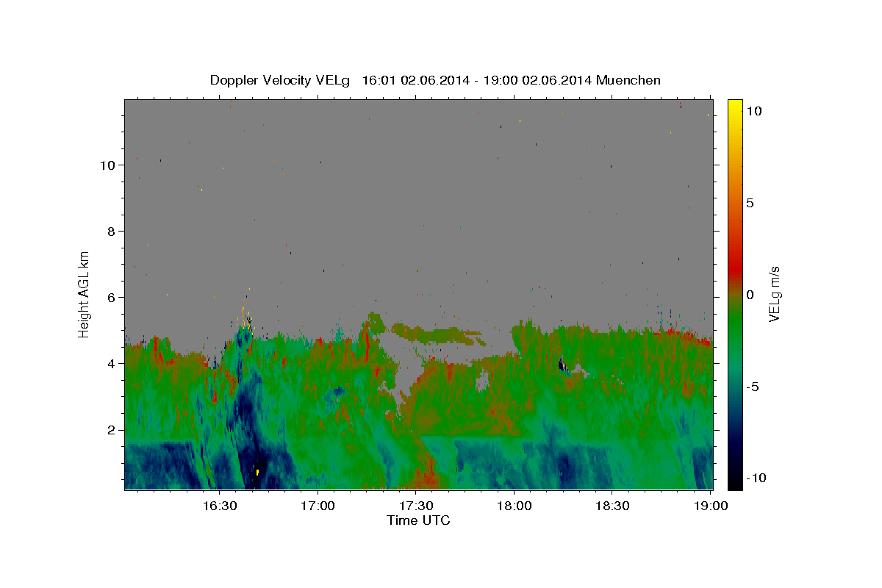The width and height of the screenshot is (882, 588).
Task: Click the colorbar label '10' at top
Action: (753, 111)
